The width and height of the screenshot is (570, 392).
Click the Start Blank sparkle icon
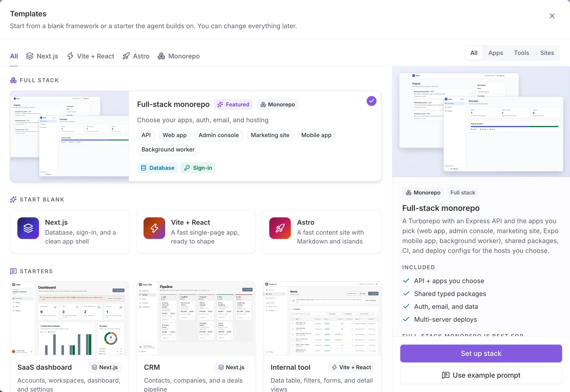tap(13, 199)
